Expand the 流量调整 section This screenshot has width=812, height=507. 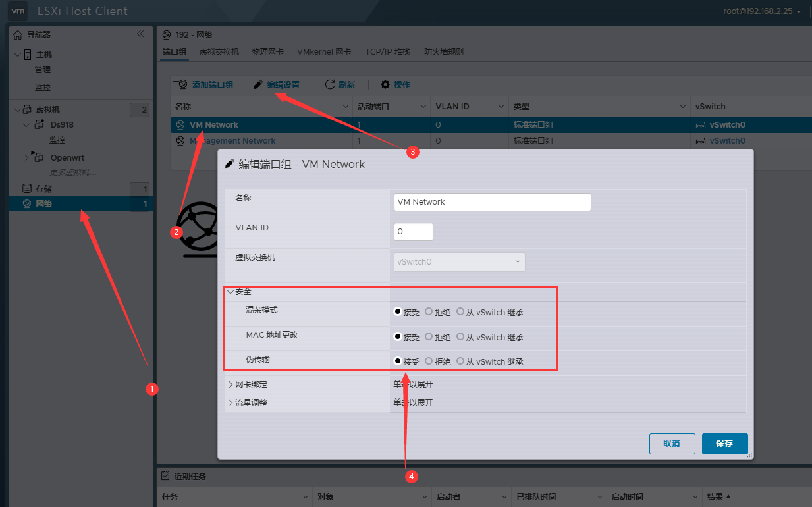point(230,402)
